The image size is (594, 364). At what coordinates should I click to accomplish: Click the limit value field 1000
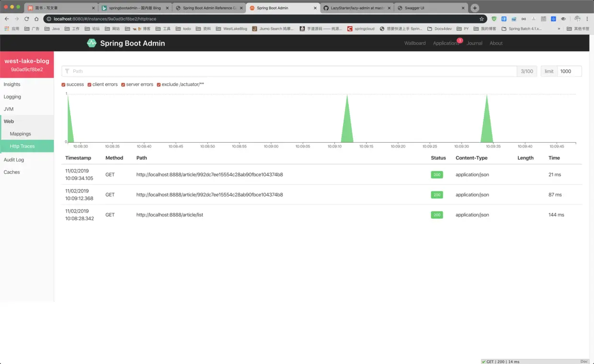click(x=570, y=71)
